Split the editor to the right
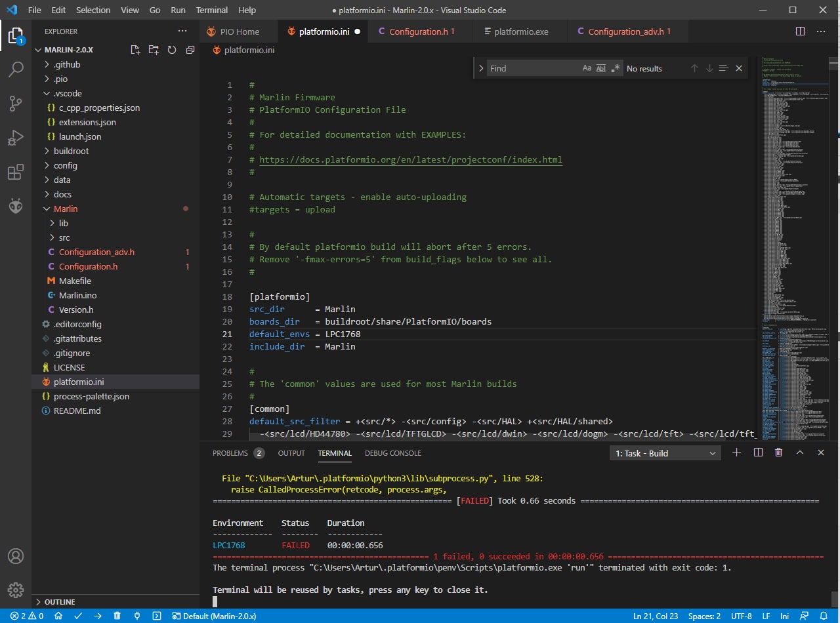The height and width of the screenshot is (623, 840). coord(801,31)
